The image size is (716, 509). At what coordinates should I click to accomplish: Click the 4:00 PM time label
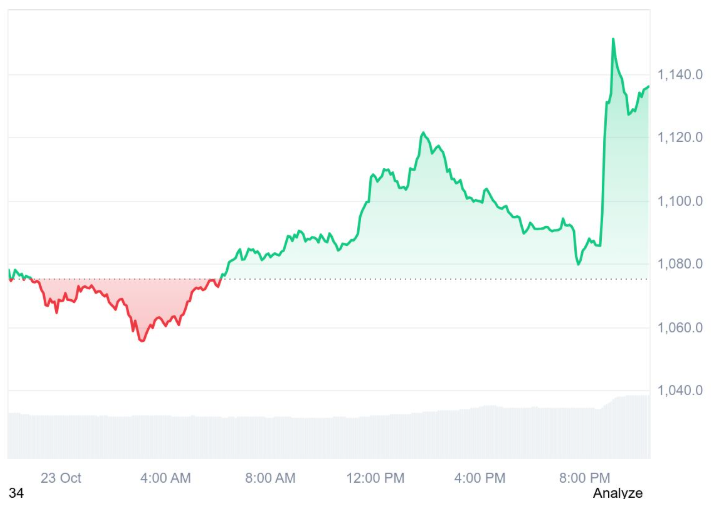(x=480, y=477)
